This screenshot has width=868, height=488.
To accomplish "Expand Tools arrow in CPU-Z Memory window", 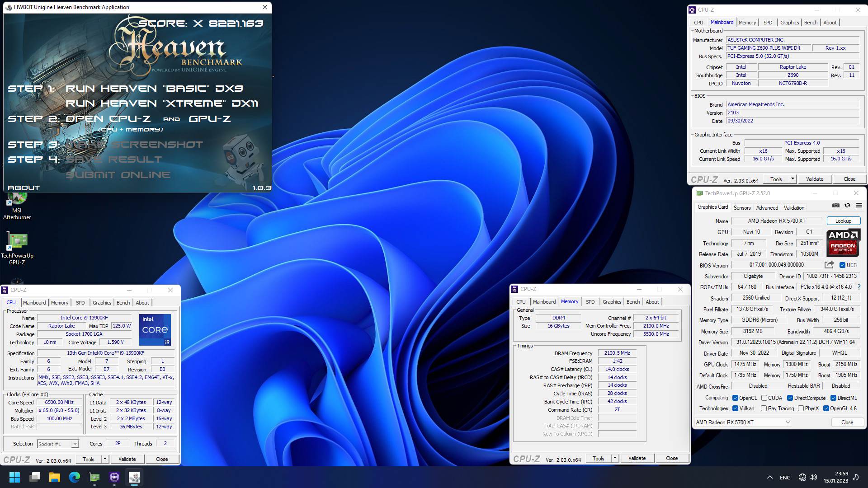I will point(615,458).
